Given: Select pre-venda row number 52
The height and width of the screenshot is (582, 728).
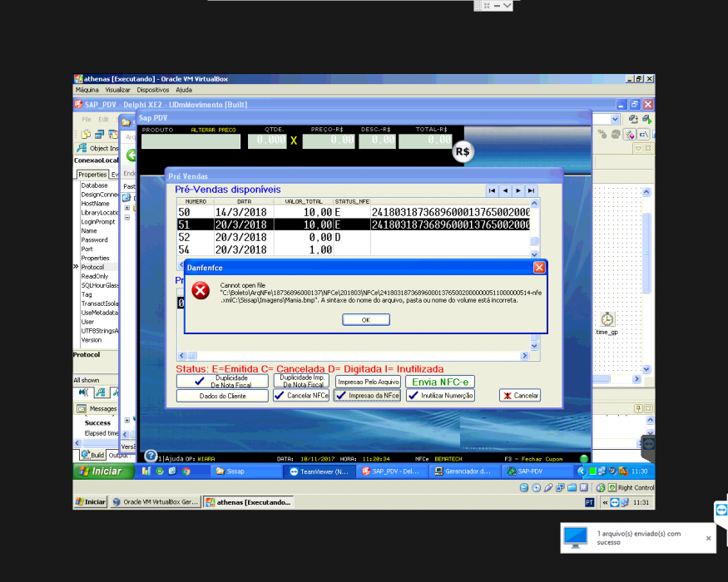Looking at the screenshot, I should pos(353,237).
